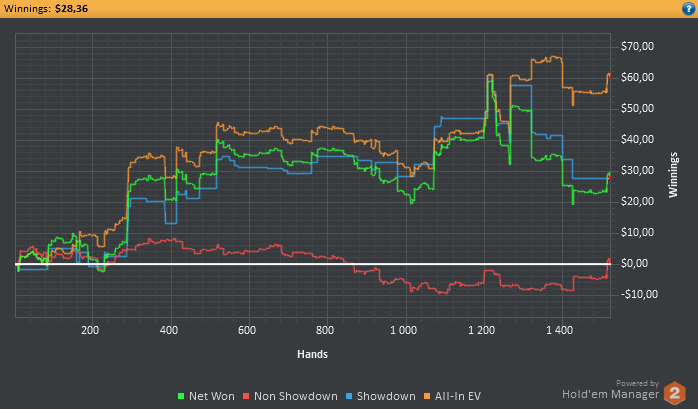This screenshot has height=409, width=698.
Task: Click the All-In EV legend label
Action: (458, 396)
